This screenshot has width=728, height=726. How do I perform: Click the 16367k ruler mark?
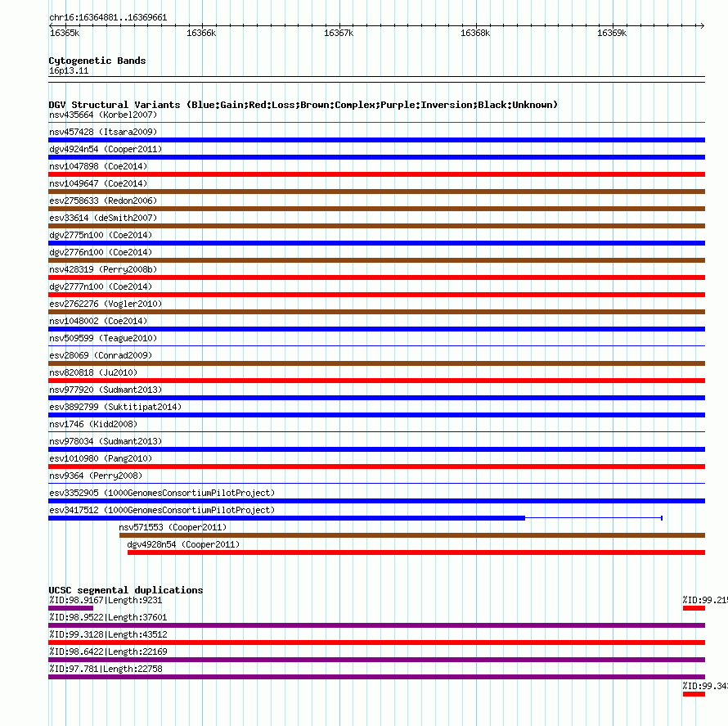(339, 33)
